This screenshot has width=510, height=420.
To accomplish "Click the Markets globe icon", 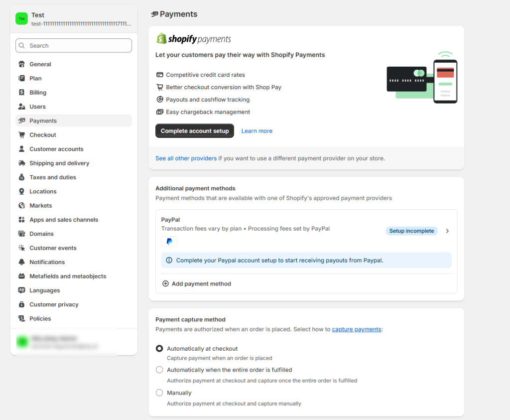I will tap(20, 205).
